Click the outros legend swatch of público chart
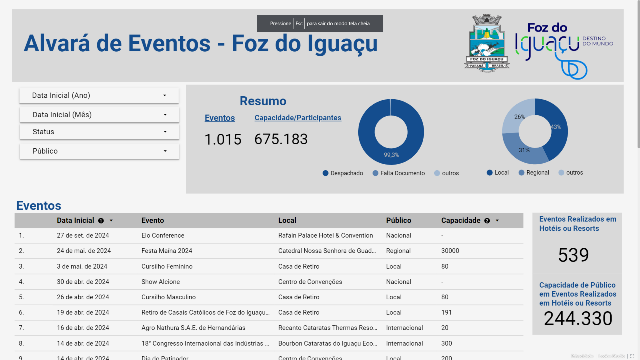The height and width of the screenshot is (360, 640). tap(561, 173)
